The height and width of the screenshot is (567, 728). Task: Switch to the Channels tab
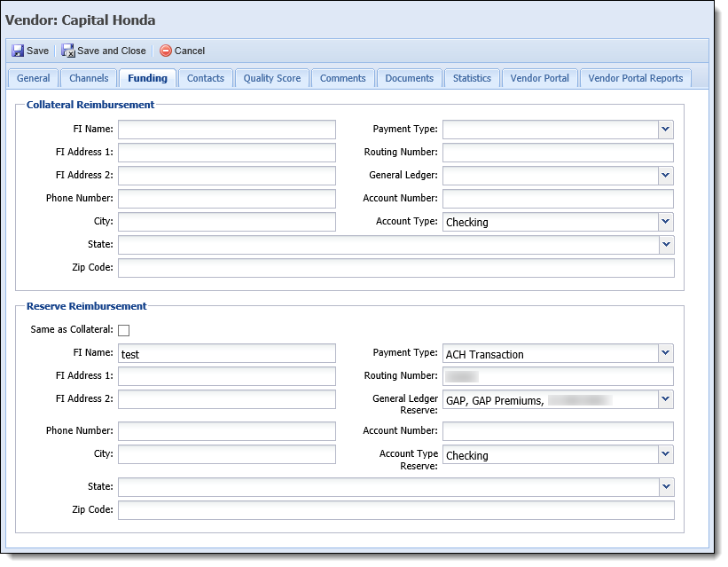tap(89, 78)
